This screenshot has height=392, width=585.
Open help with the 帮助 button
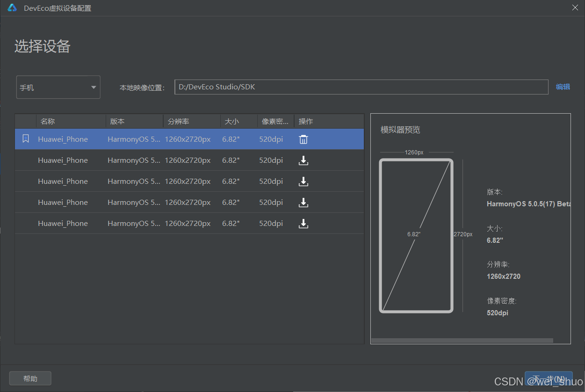point(30,378)
